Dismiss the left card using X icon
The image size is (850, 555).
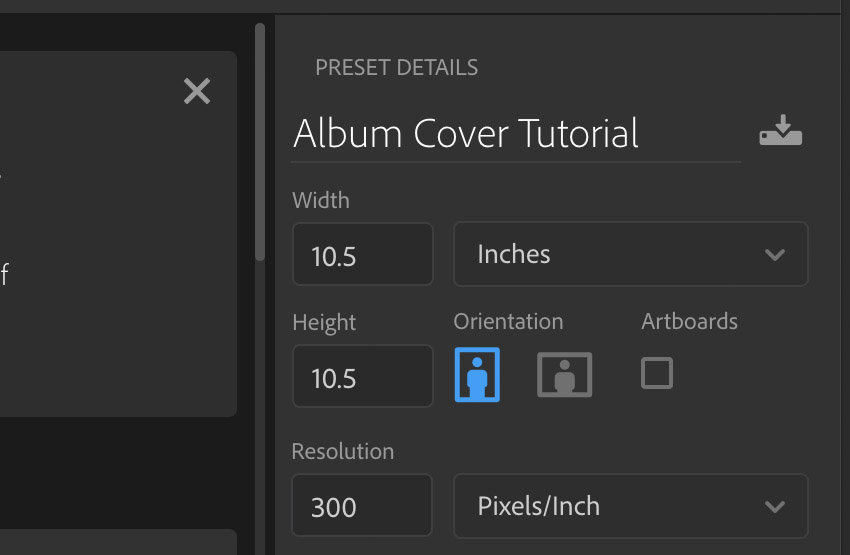coord(197,91)
